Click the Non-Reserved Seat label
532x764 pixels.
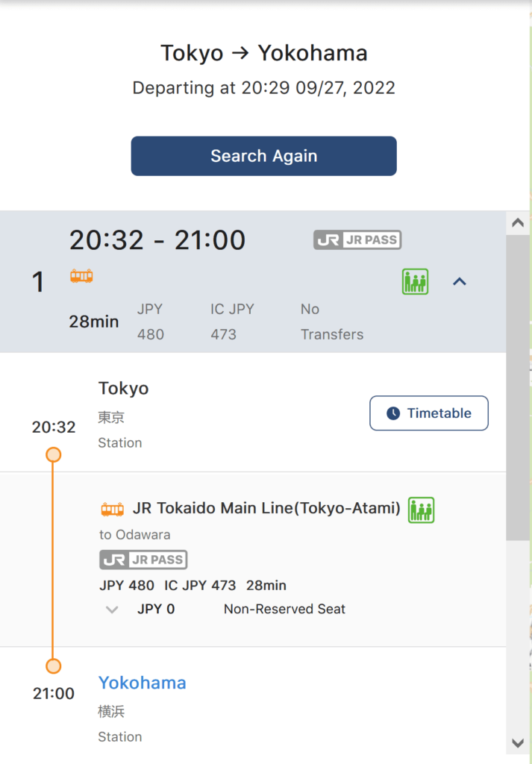tap(284, 610)
